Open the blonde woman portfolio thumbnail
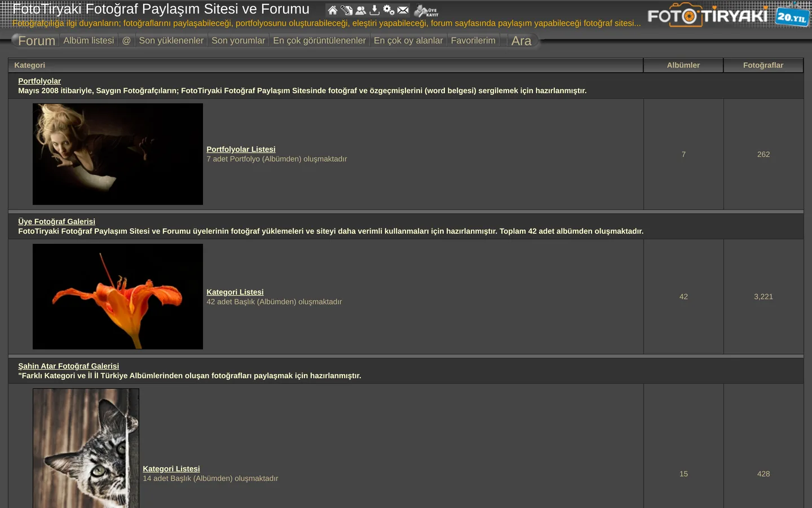 (x=118, y=154)
